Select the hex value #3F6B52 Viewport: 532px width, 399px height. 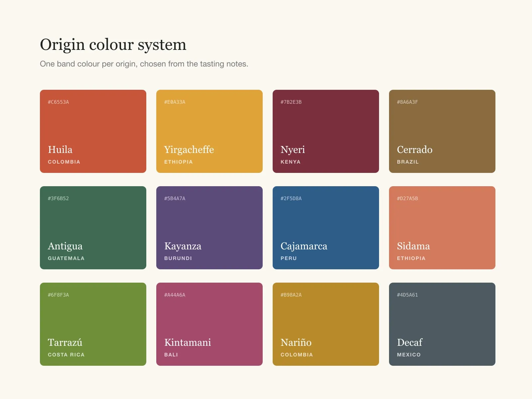[59, 199]
